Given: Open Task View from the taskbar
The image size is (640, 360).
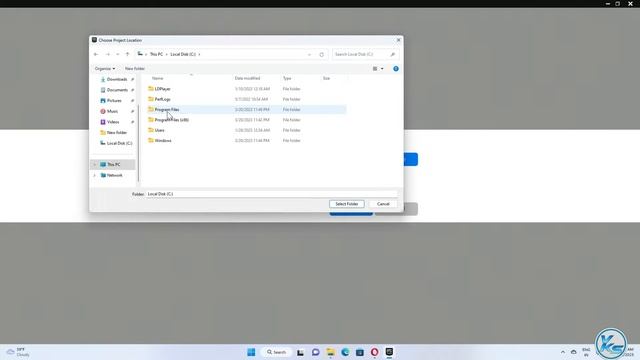Looking at the screenshot, I should pos(300,352).
